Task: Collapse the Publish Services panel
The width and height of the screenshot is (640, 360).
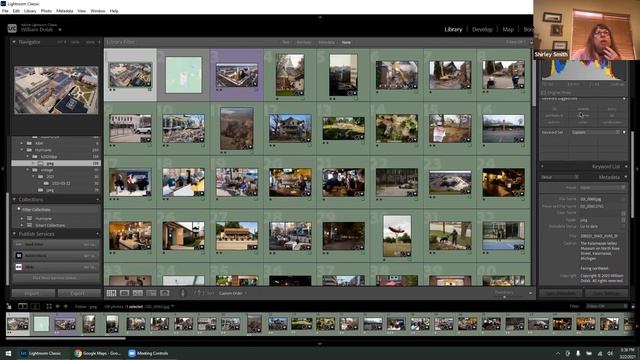Action: point(14,234)
